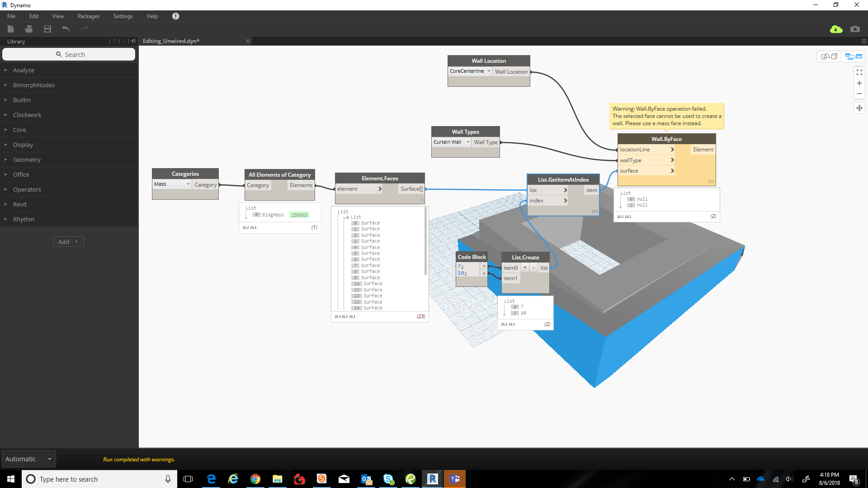Click the Code Block node text area
This screenshot has width=868, height=488.
click(x=468, y=270)
